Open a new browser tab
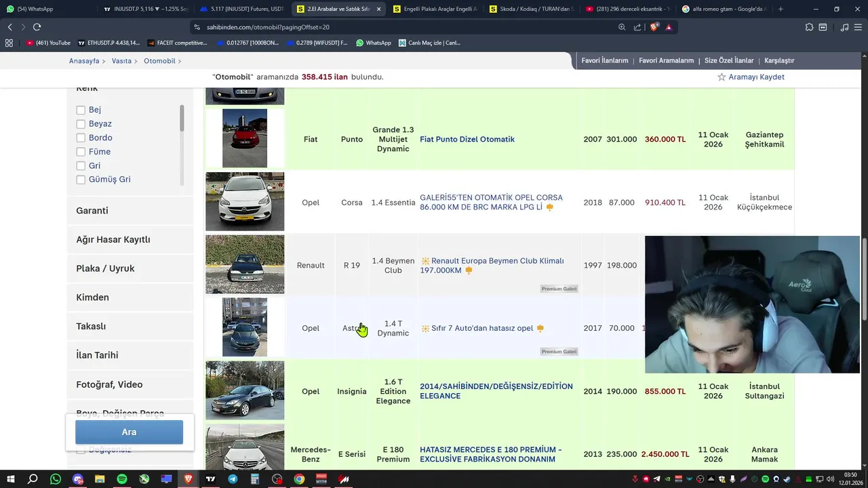Viewport: 868px width, 488px height. pos(781,9)
